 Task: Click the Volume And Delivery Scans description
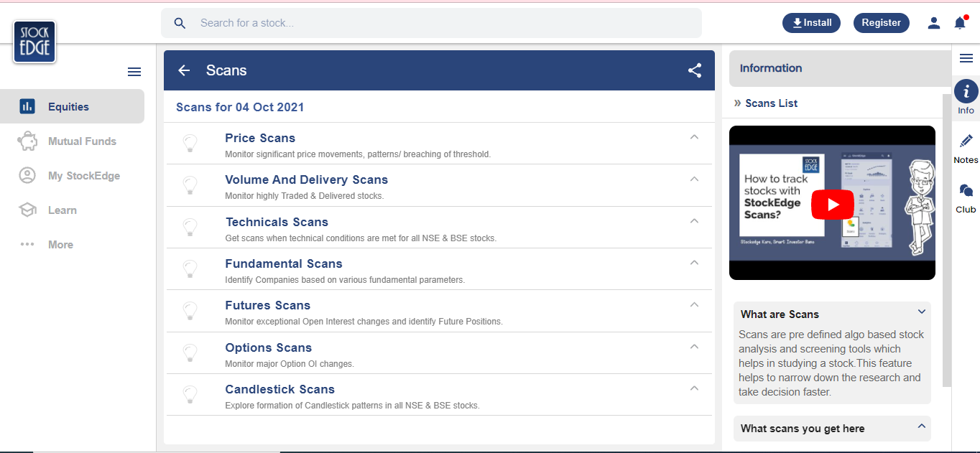(305, 196)
